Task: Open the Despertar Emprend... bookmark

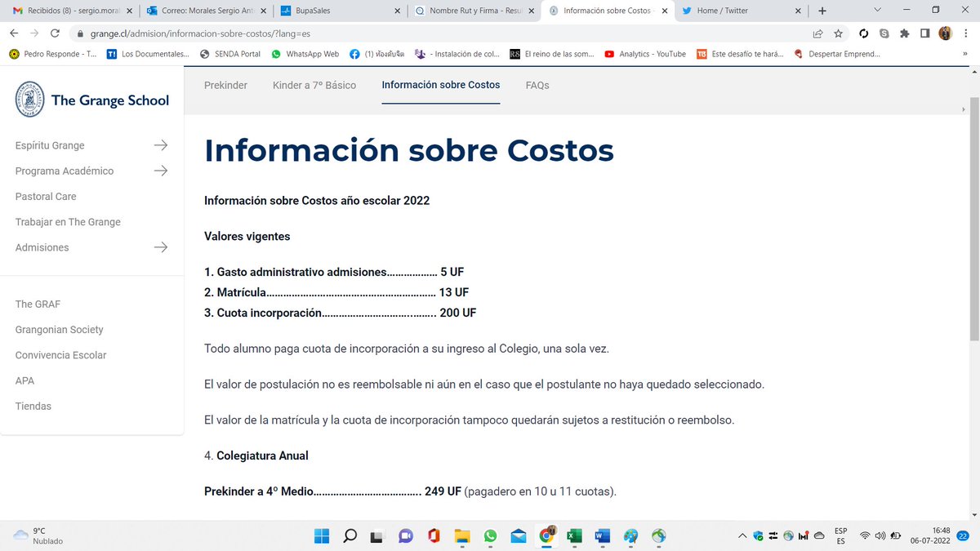Action: (x=836, y=54)
